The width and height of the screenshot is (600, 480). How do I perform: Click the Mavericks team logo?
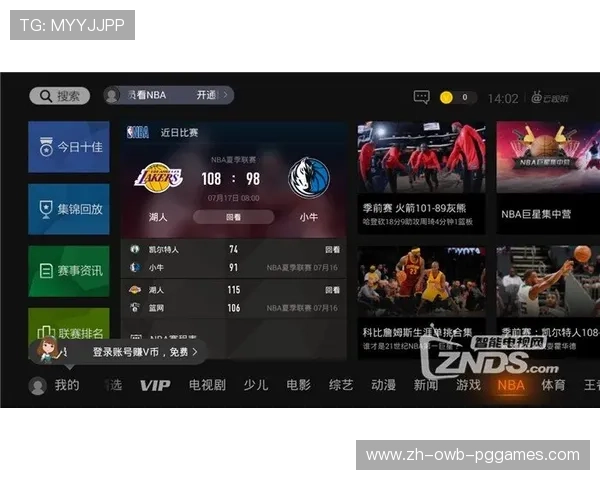coord(309,177)
